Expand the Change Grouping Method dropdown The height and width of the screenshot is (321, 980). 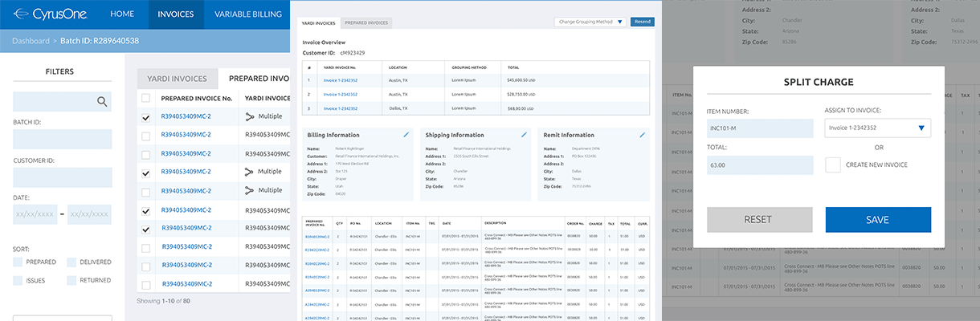pos(590,22)
